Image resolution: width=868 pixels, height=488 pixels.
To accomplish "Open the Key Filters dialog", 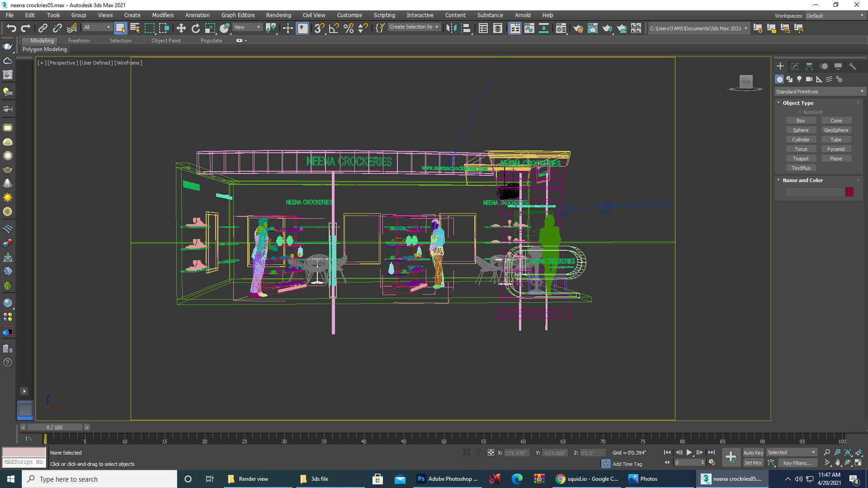I will pos(797,463).
